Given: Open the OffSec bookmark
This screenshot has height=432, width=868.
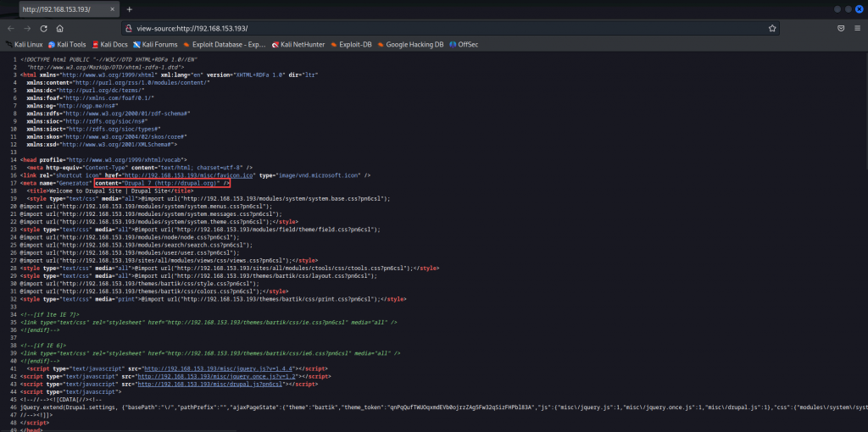Looking at the screenshot, I should coord(464,44).
